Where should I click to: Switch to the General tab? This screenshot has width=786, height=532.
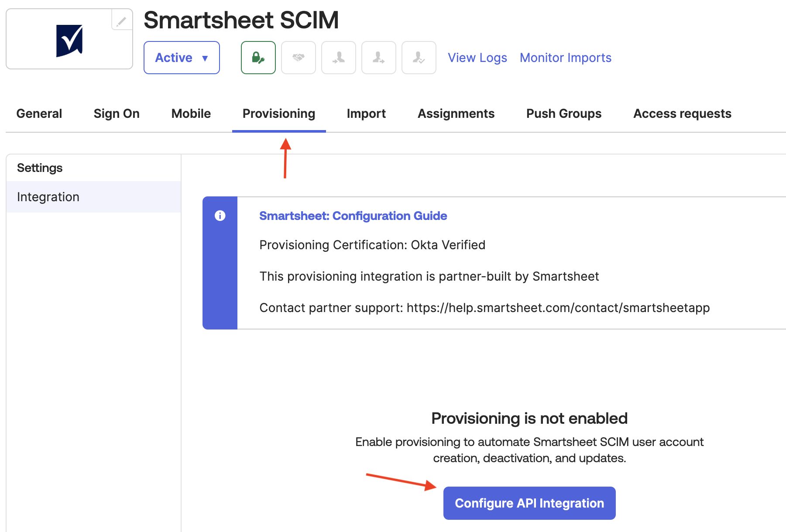click(x=39, y=113)
